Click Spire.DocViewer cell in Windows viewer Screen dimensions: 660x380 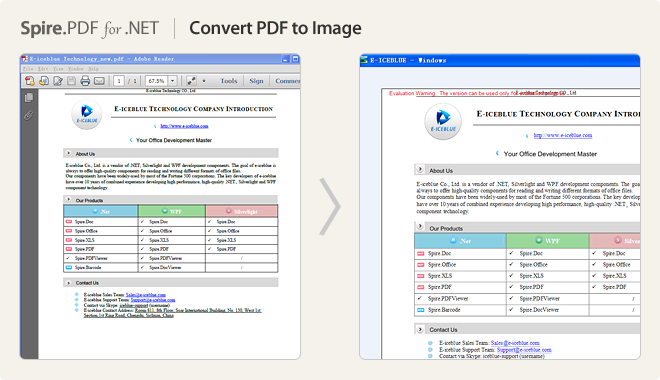pos(548,310)
